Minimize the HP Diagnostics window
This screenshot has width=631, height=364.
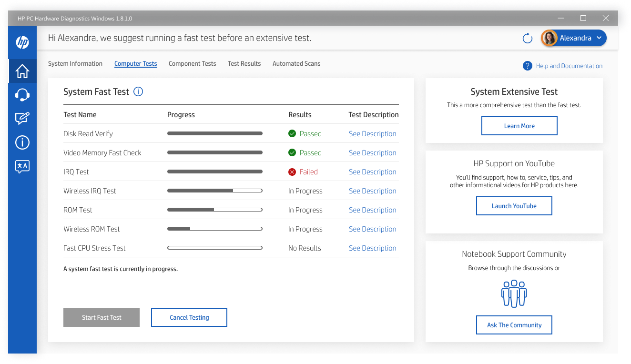(561, 19)
